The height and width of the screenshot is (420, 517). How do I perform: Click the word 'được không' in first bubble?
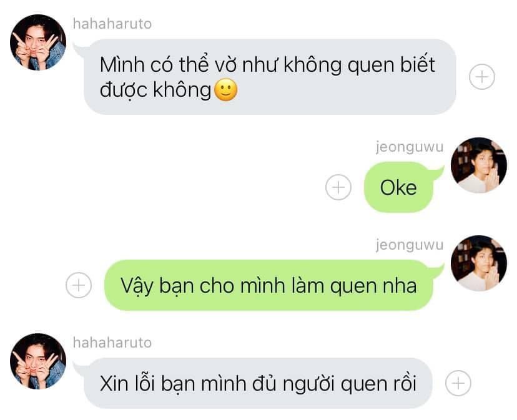pos(155,90)
